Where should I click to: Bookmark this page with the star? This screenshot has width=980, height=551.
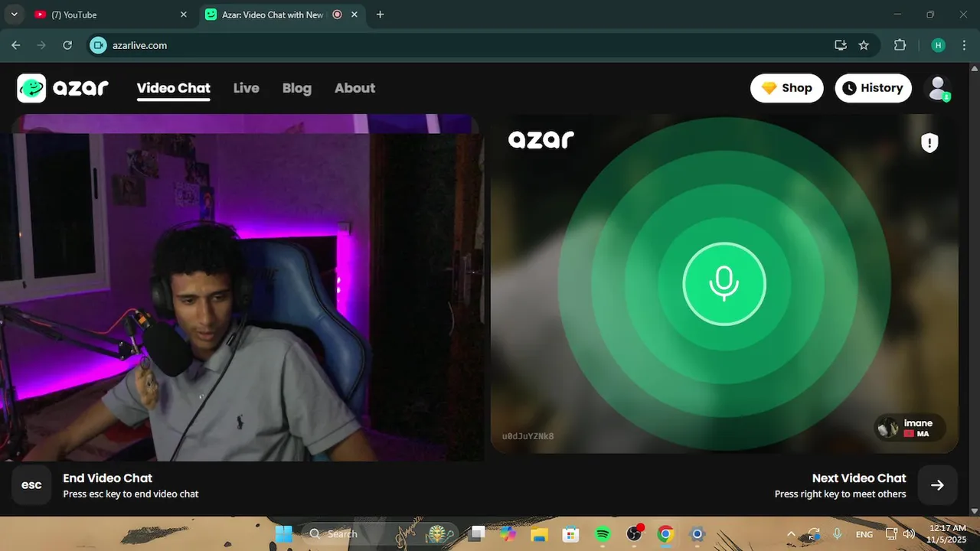pos(864,45)
